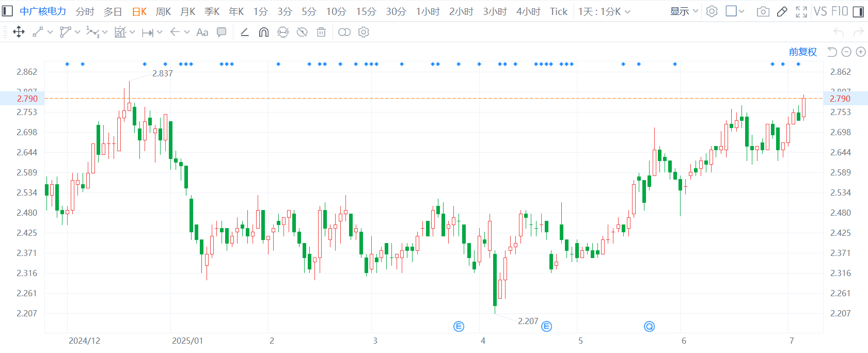Zoom out chart with minus icon

[x=846, y=52]
